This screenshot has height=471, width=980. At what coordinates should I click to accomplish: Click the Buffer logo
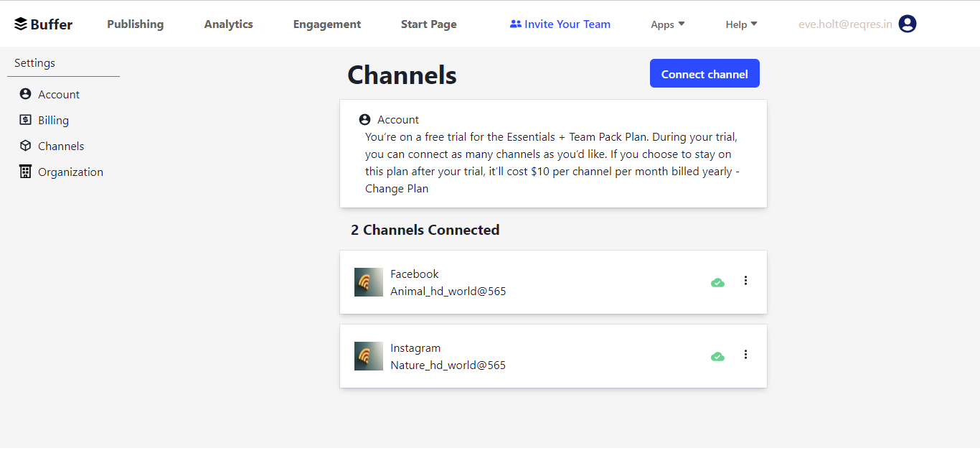[x=44, y=24]
